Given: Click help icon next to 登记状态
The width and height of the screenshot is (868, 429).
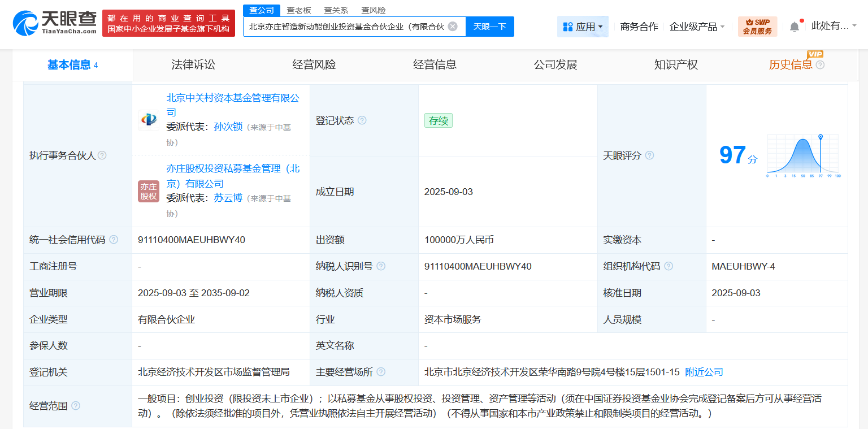Looking at the screenshot, I should pos(362,120).
